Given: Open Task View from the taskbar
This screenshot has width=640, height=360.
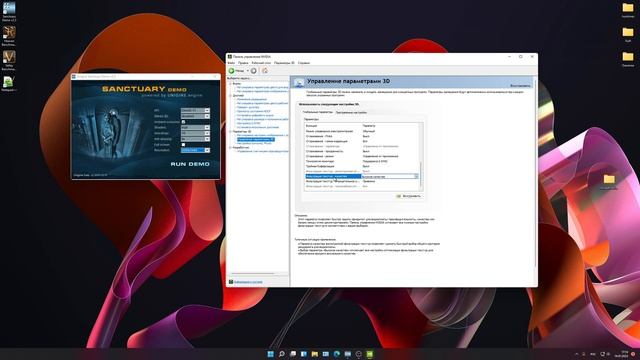Looking at the screenshot, I should pyautogui.click(x=293, y=354).
